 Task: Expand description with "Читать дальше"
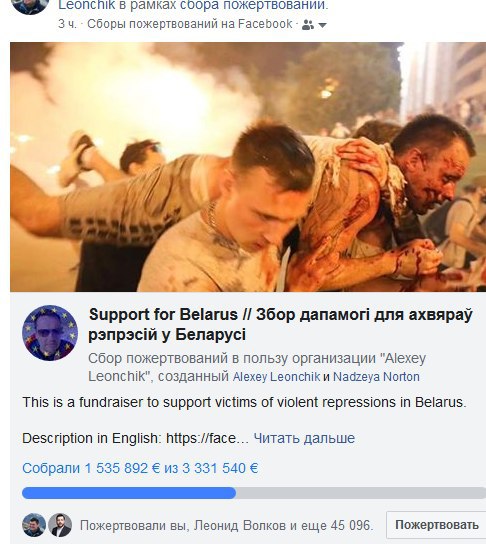(304, 438)
